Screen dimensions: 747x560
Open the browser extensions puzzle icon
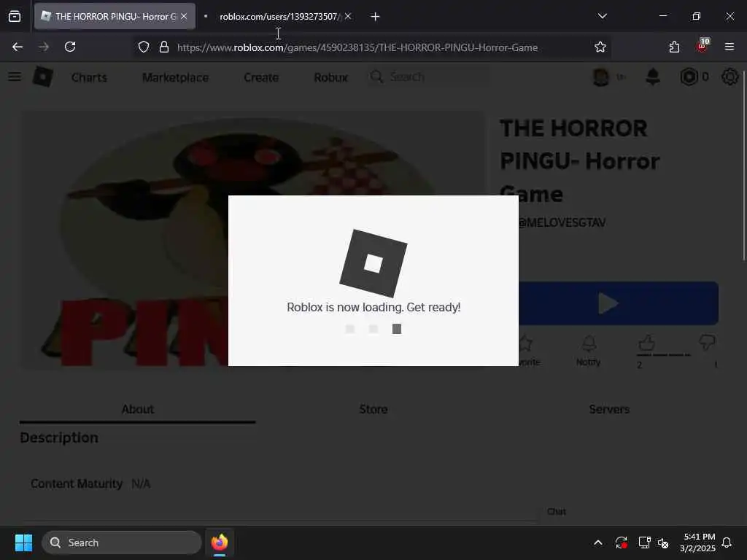pyautogui.click(x=674, y=47)
